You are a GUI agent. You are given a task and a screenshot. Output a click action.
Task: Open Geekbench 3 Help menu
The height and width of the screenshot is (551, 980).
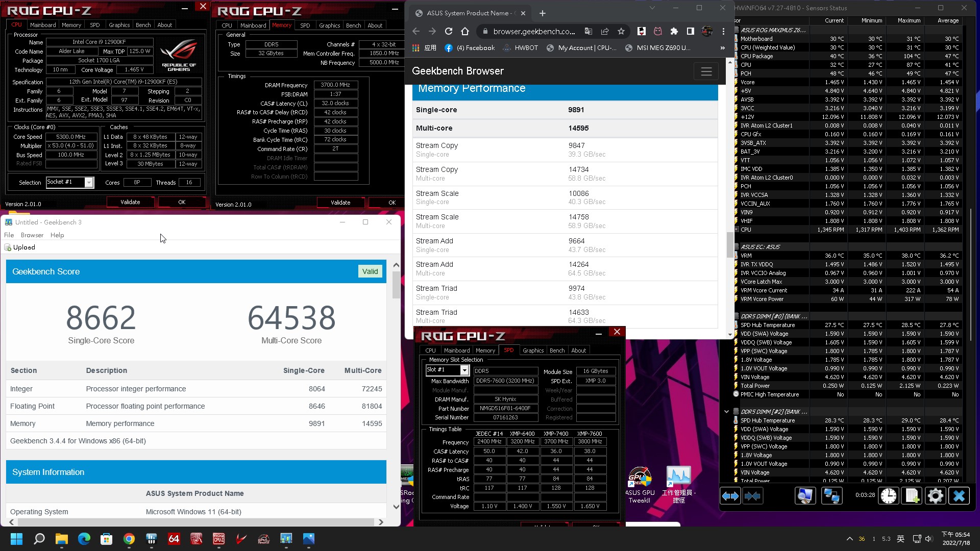click(57, 235)
